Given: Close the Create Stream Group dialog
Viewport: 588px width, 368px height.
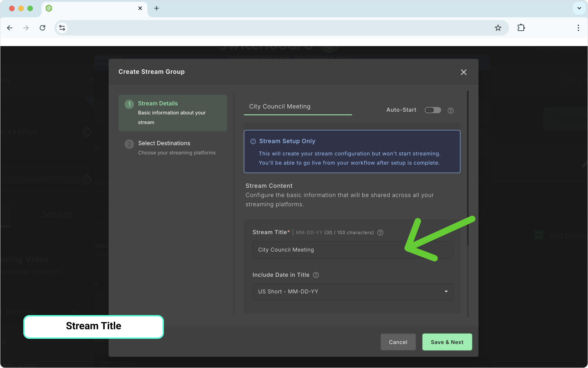Looking at the screenshot, I should coord(463,72).
